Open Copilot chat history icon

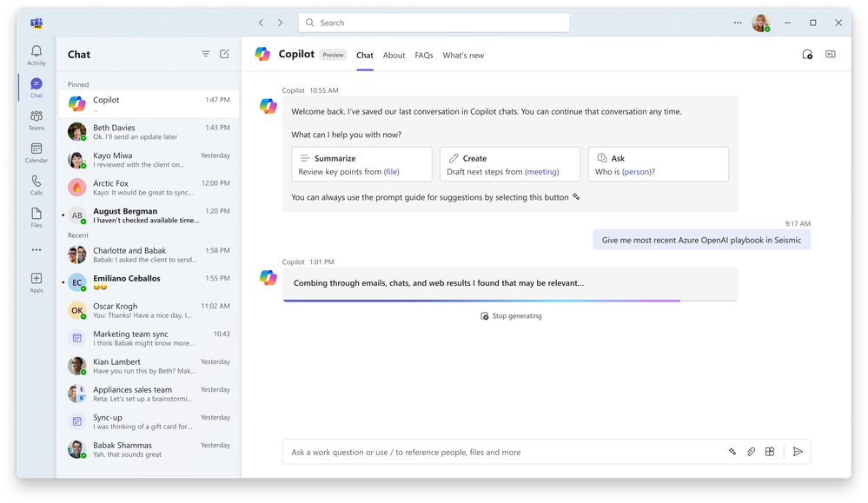tap(807, 54)
